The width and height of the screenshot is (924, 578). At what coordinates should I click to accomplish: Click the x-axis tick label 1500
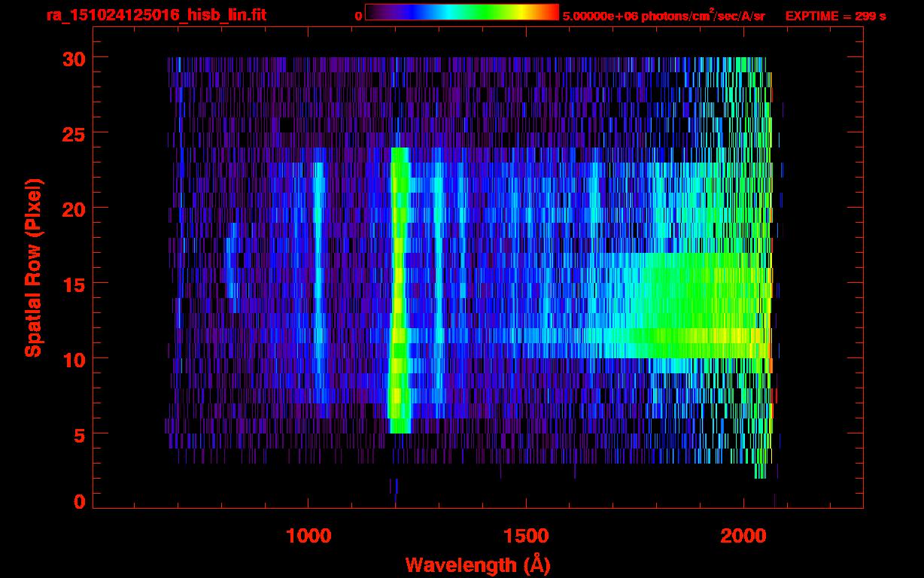(x=526, y=536)
